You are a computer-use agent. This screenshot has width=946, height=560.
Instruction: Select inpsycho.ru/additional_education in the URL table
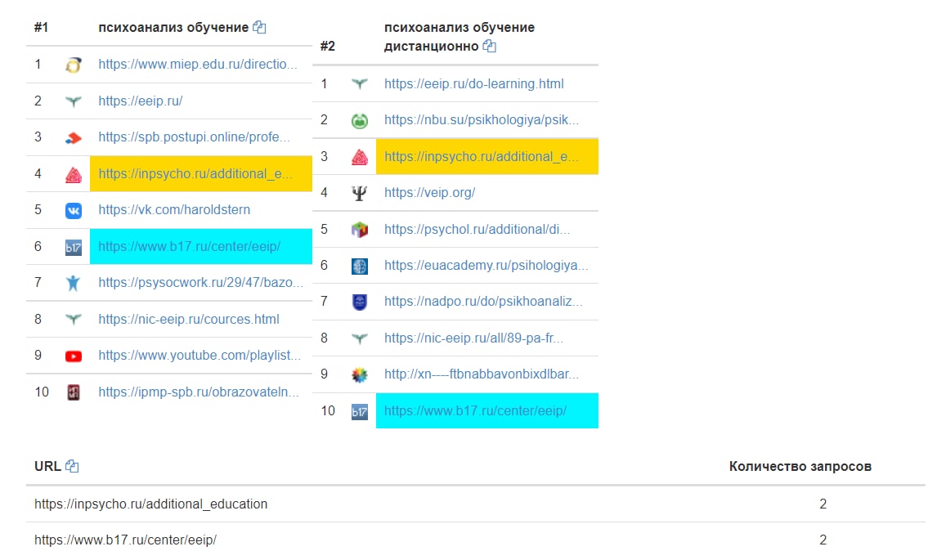tap(150, 504)
